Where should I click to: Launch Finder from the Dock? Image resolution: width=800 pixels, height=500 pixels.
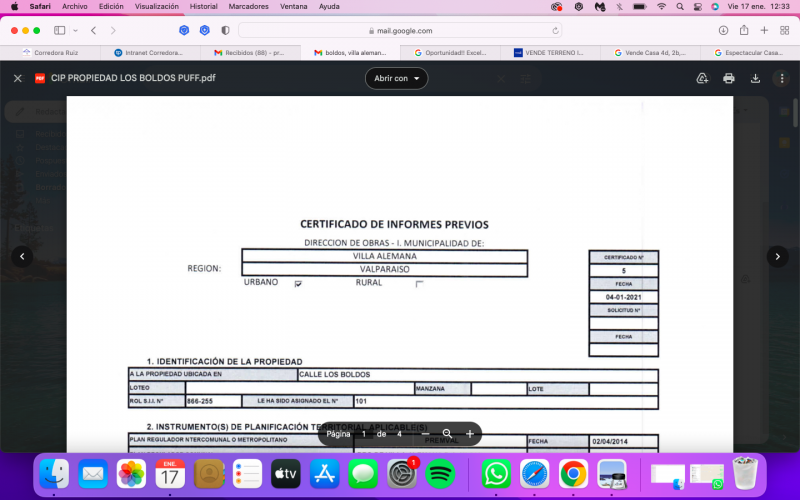click(x=54, y=474)
